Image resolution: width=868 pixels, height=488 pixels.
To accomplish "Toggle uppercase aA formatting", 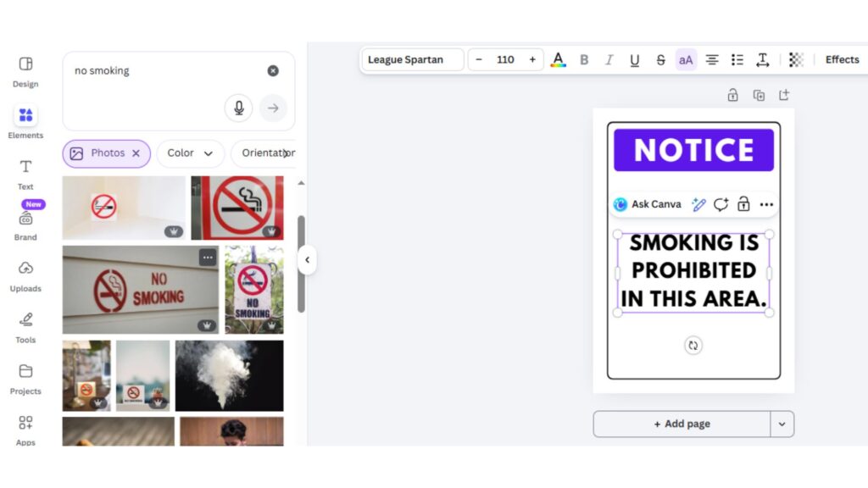I will (x=686, y=59).
